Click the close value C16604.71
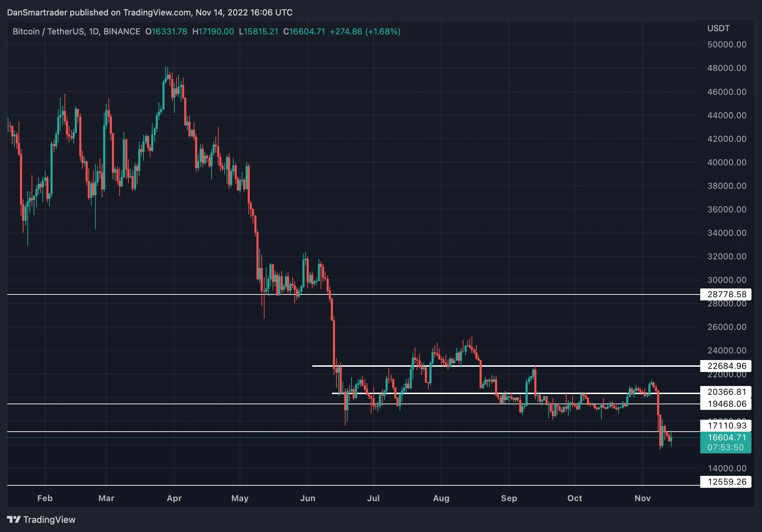 [304, 32]
